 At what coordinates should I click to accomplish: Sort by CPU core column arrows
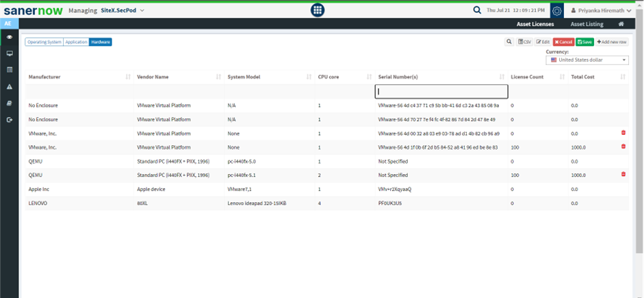(x=370, y=77)
